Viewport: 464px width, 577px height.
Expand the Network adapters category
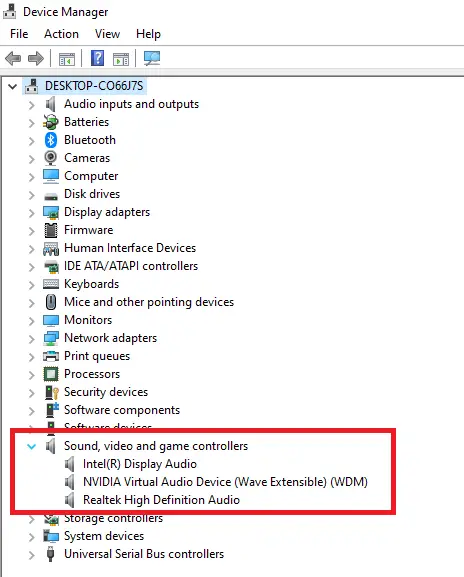point(32,338)
